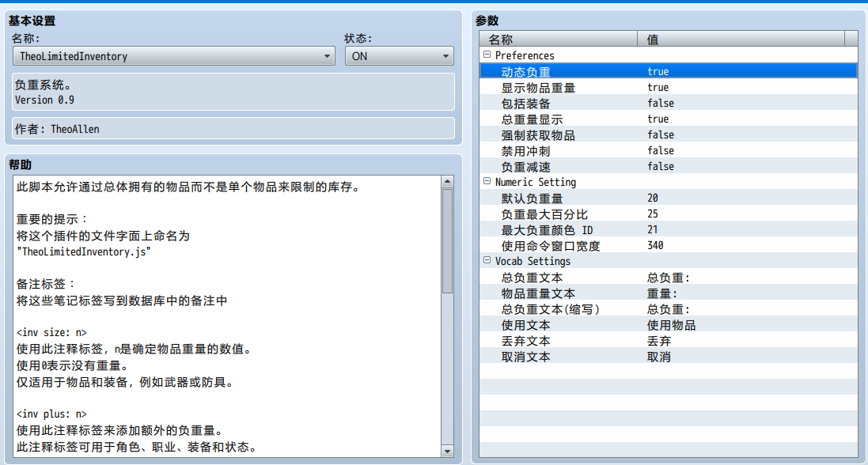Screen dimensions: 868x465
Task: Collapse the Numeric Setting group
Action: coord(487,182)
